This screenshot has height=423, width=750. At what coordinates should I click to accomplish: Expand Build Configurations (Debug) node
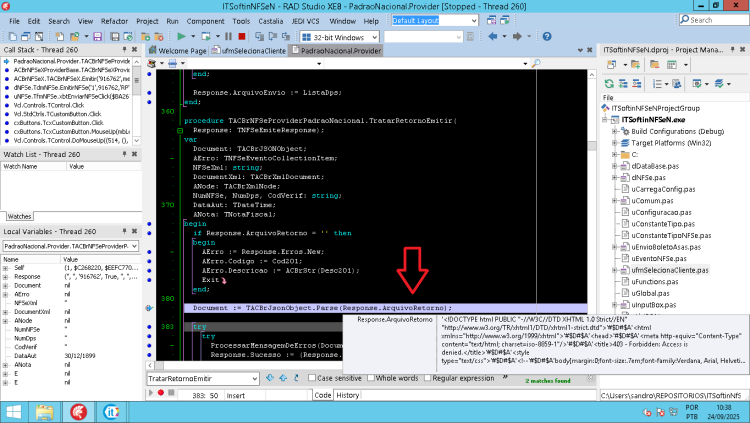615,131
